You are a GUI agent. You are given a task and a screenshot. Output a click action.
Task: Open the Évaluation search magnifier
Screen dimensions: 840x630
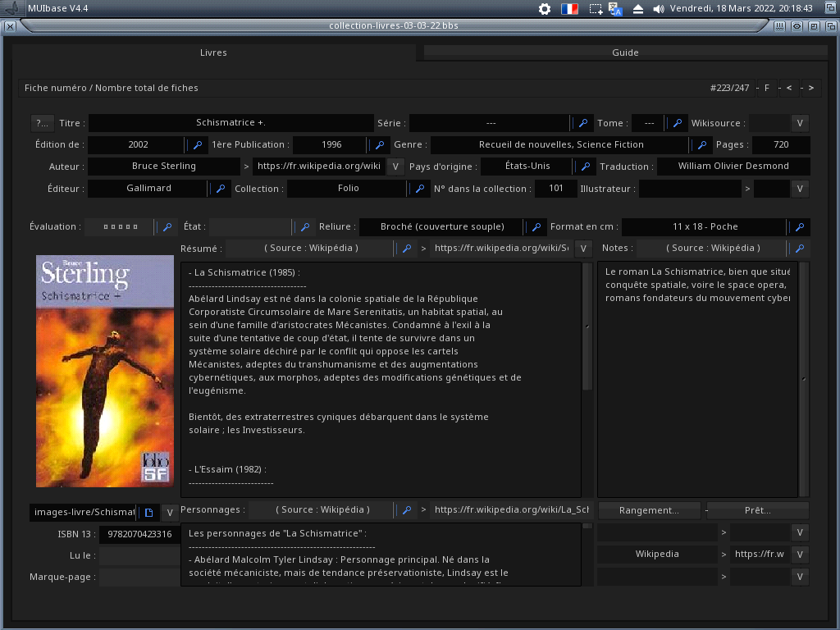coord(167,227)
